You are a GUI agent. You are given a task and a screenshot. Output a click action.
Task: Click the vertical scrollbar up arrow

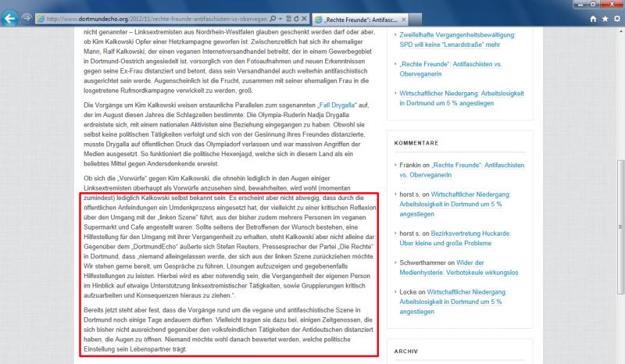click(x=619, y=32)
